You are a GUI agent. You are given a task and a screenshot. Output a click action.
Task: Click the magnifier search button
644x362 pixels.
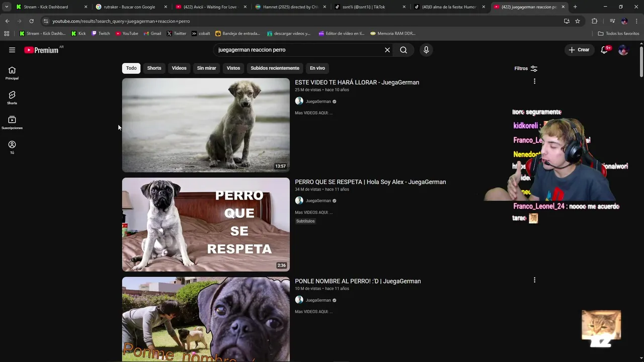point(404,50)
